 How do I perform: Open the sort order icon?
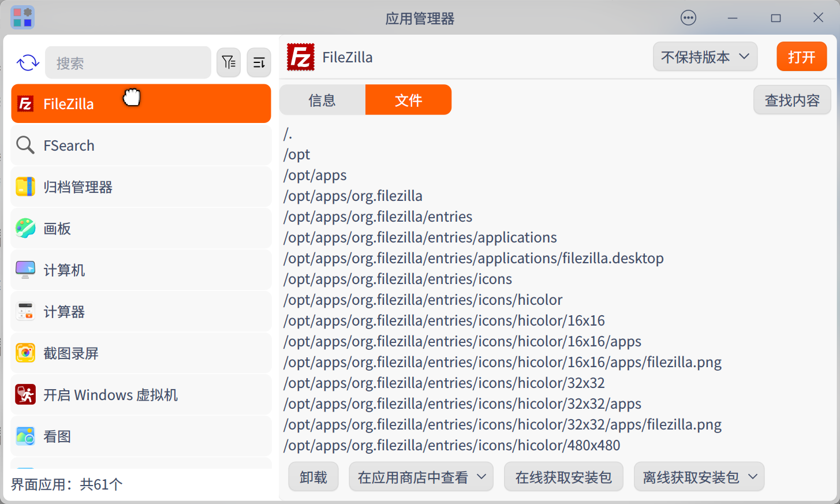click(259, 62)
